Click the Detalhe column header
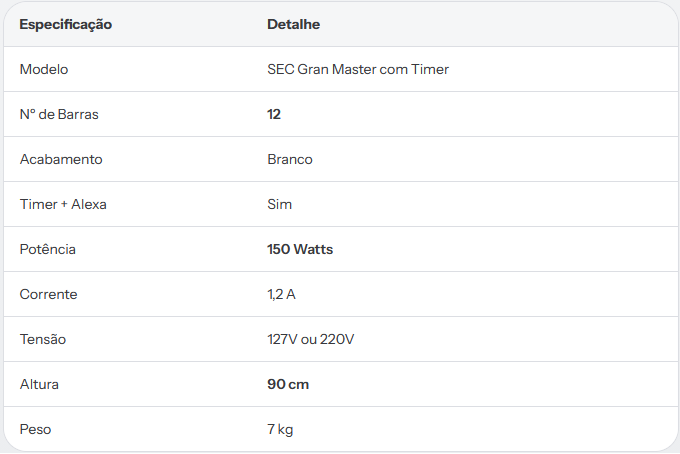680x454 pixels. coord(294,24)
